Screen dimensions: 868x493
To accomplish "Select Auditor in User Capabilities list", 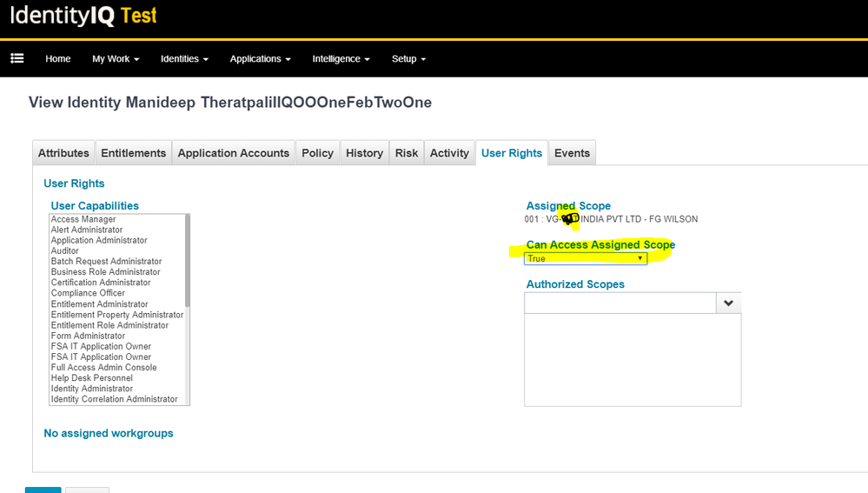I will [x=65, y=251].
